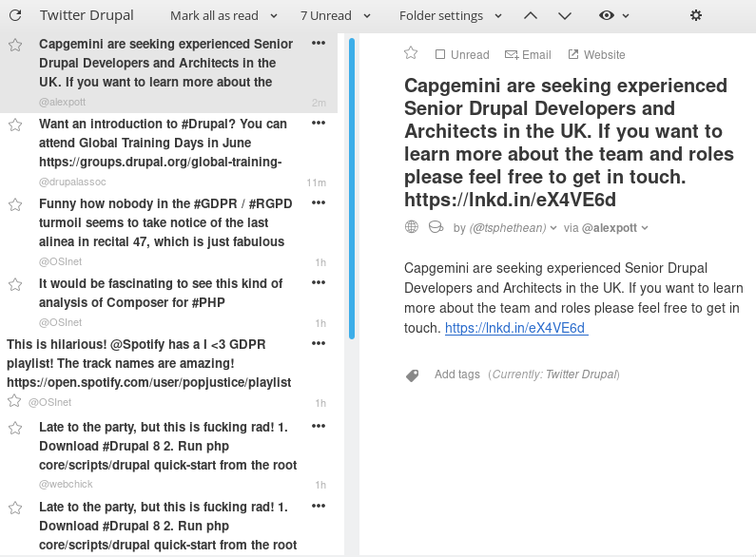Click the Email button label

click(536, 55)
